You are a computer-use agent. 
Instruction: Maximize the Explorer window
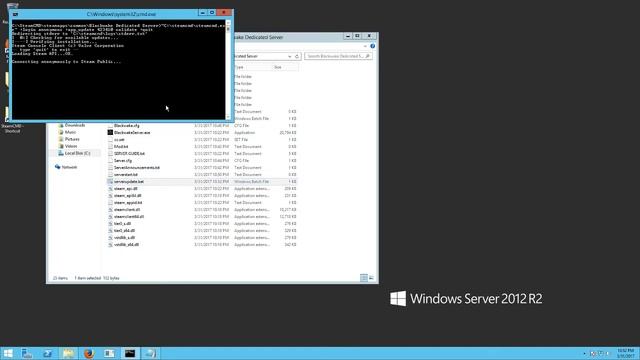pos(357,36)
